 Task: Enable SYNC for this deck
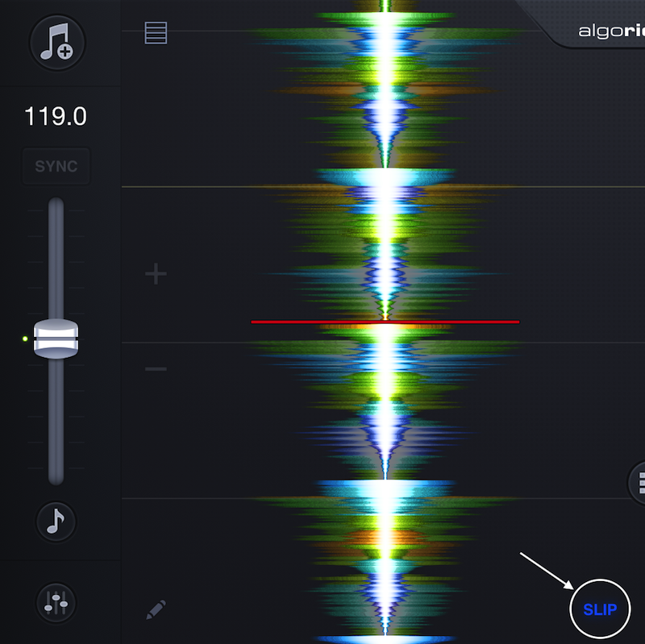click(x=56, y=167)
